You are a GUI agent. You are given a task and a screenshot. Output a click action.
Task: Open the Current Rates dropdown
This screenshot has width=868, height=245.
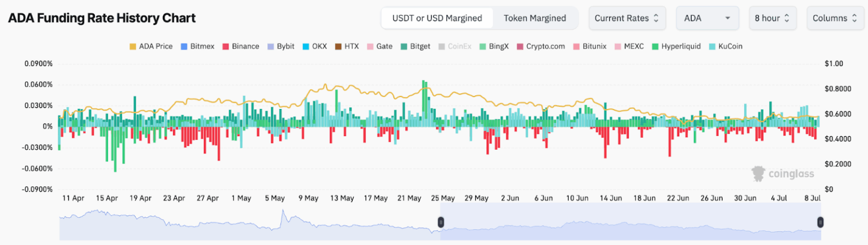627,18
